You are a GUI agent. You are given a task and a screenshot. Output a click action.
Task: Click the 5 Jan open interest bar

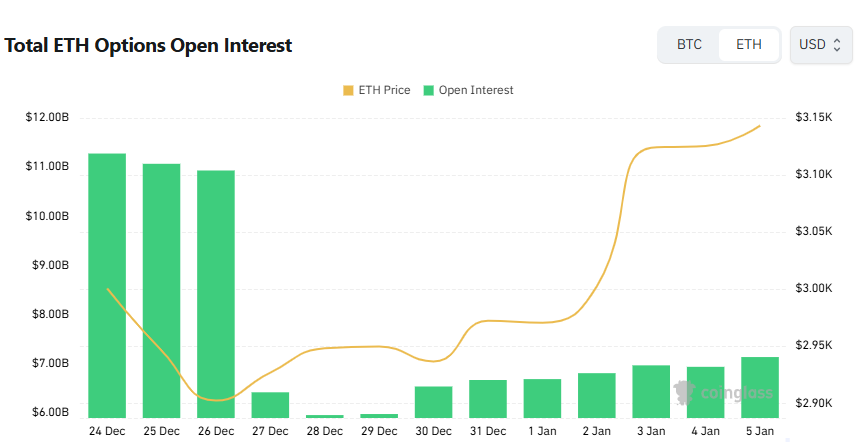pos(760,387)
